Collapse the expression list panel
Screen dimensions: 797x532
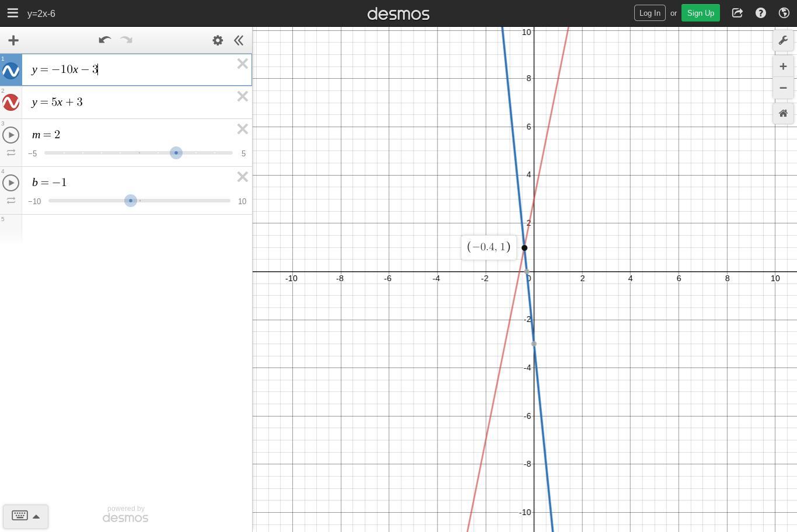point(239,40)
